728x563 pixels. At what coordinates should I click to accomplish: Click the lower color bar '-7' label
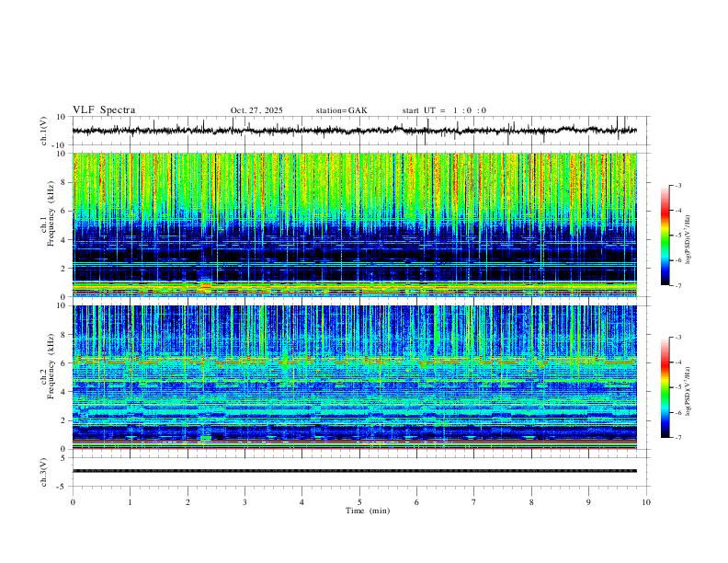(x=678, y=438)
